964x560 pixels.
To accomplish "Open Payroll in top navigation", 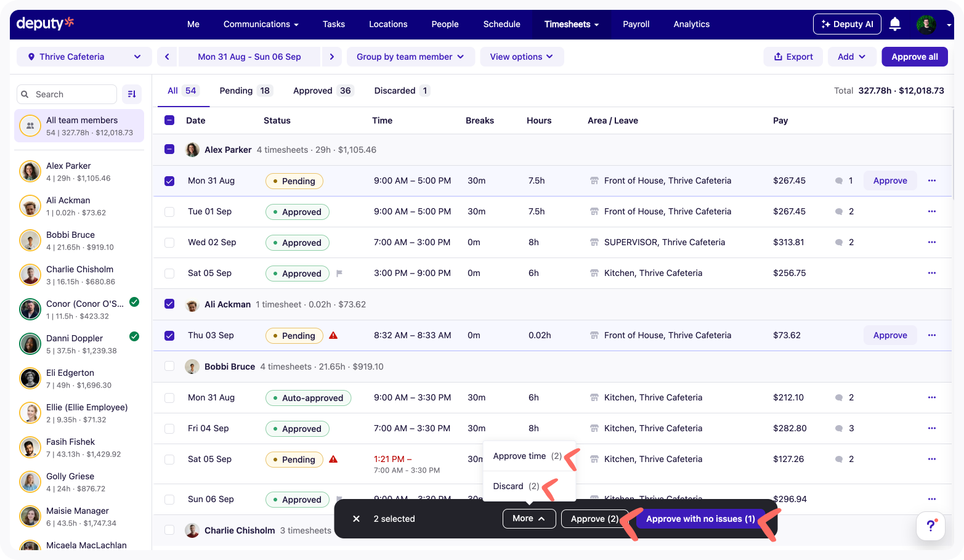I will pos(636,24).
